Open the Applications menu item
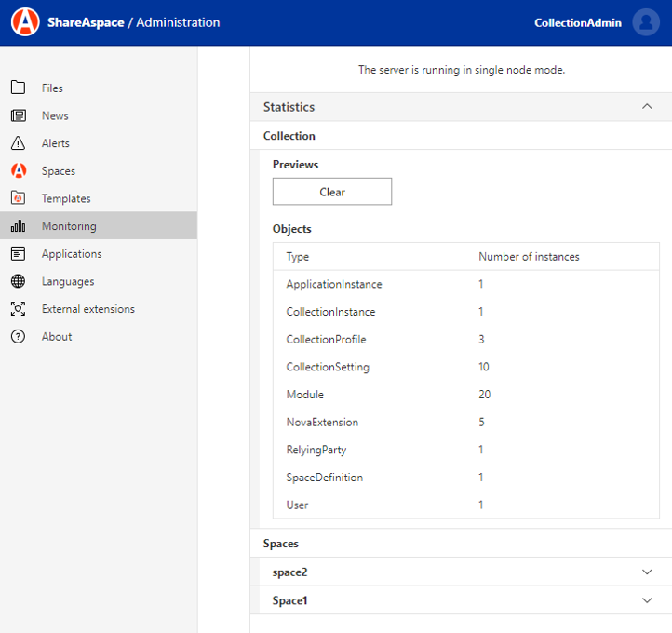Screen dimensions: 672x633 click(72, 254)
